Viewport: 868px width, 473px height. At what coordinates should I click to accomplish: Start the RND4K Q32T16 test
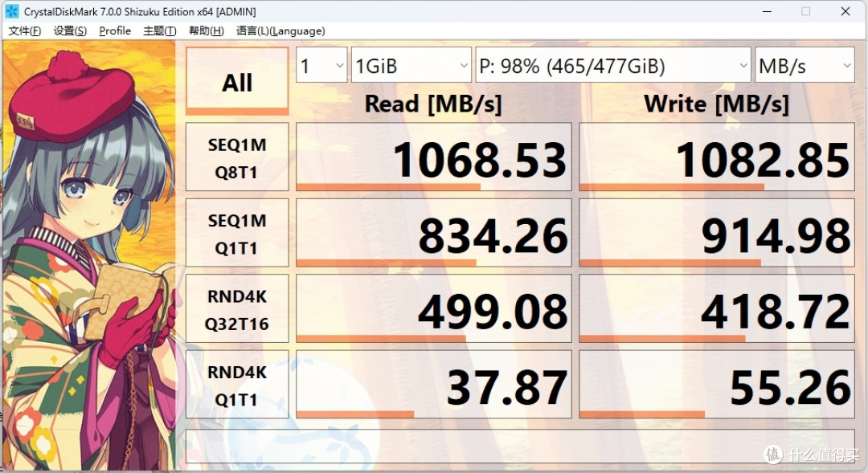(237, 308)
